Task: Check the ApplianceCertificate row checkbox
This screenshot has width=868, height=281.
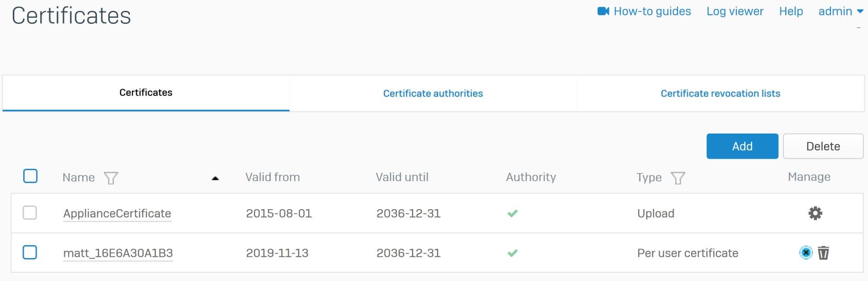Action: click(30, 212)
